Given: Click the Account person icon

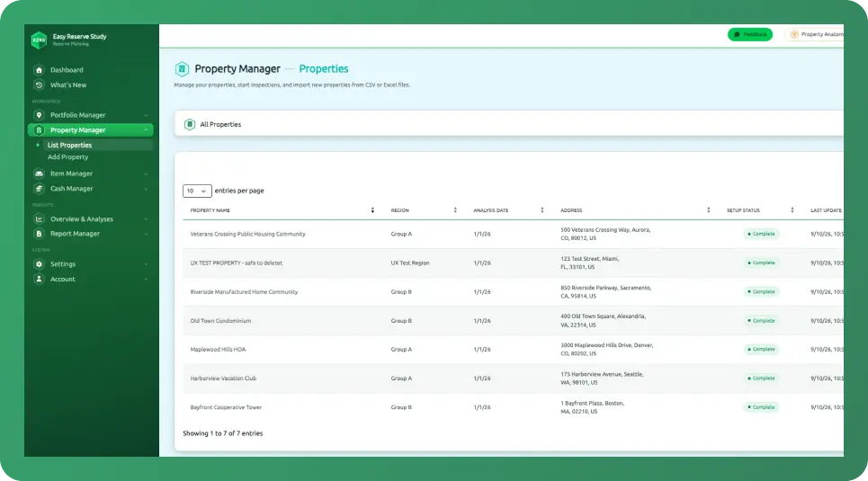Looking at the screenshot, I should click(x=39, y=279).
